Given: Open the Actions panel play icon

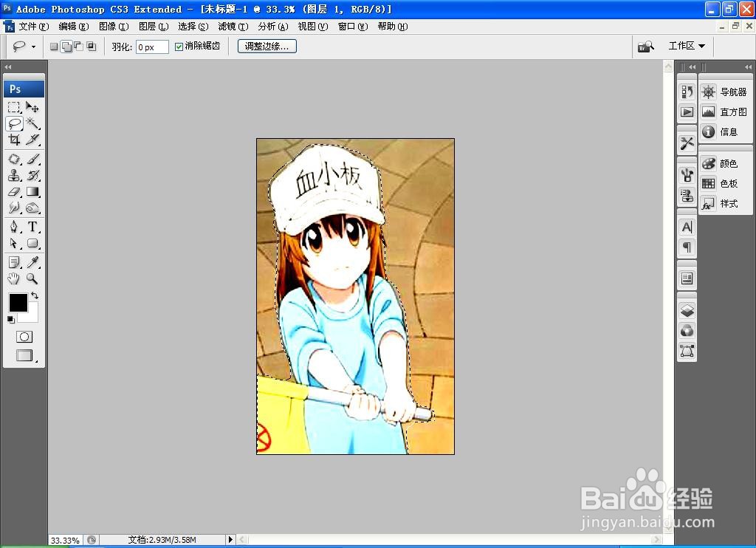Looking at the screenshot, I should click(x=687, y=112).
